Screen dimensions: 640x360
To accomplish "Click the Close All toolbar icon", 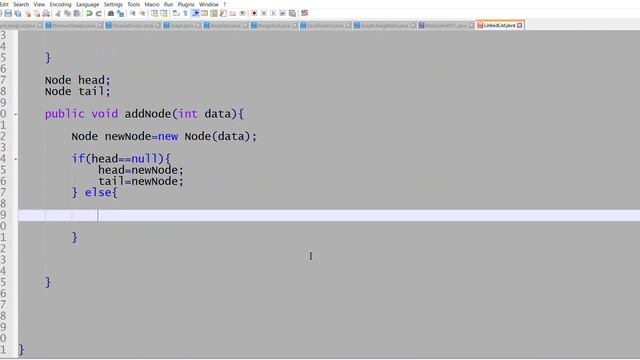I will pos(37,13).
